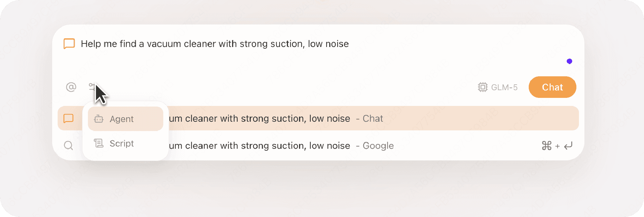The image size is (644, 217).
Task: Click the return arrow key icon
Action: (x=568, y=146)
